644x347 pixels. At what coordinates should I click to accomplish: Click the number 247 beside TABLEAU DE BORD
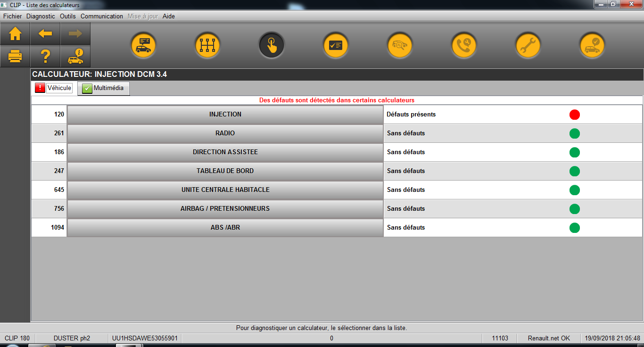(59, 171)
